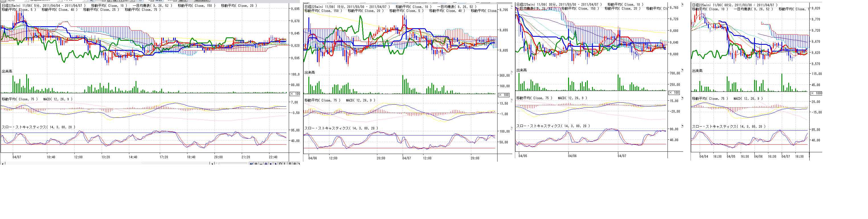Expand the 30-minute chart price pane arrow
Viewport: 868px width, 219px height.
[x=682, y=5]
